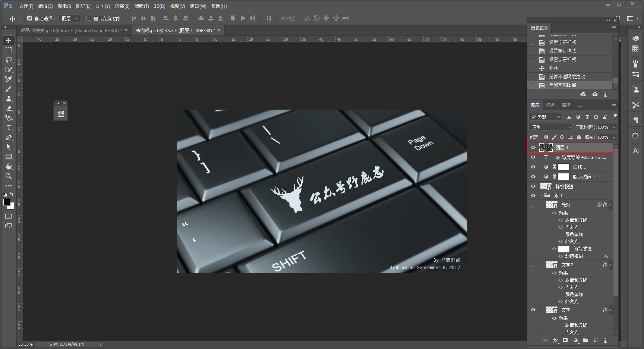Image resolution: width=644 pixels, height=349 pixels.
Task: Swap foreground and background colors
Action: pyautogui.click(x=12, y=195)
